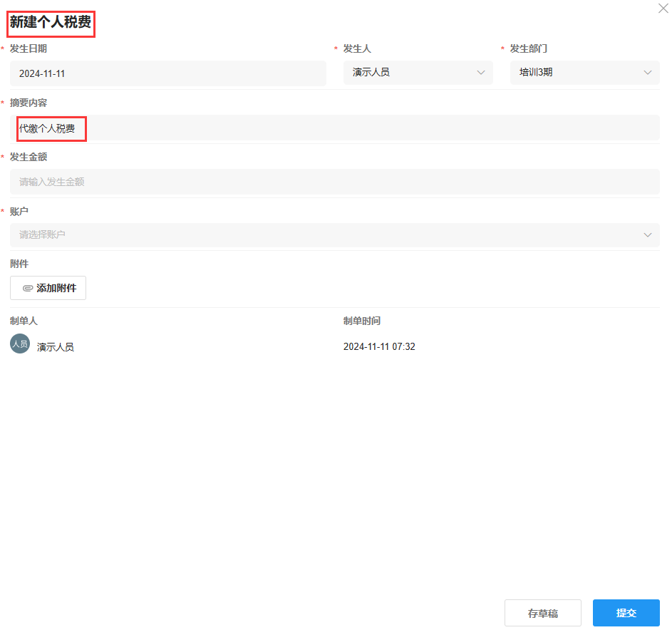672x630 pixels.
Task: Click the 请输入发生金额 input box
Action: [335, 182]
